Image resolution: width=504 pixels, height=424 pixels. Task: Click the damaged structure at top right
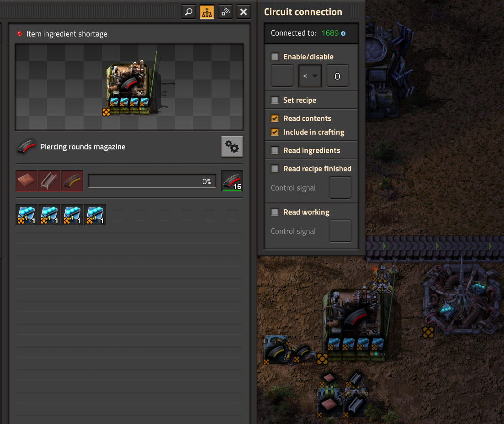389,69
